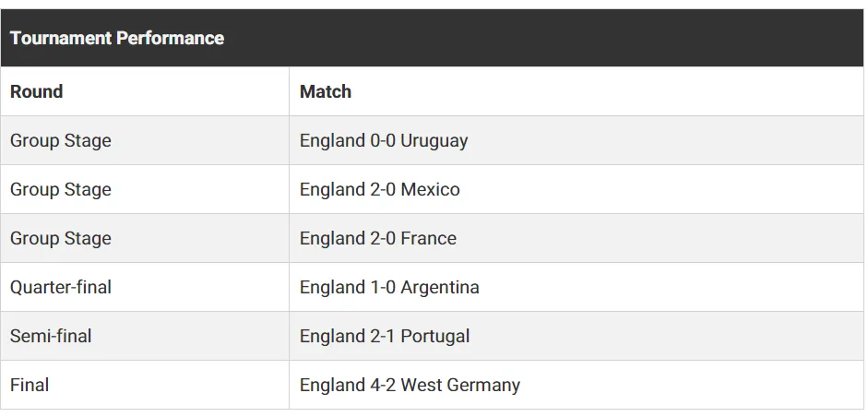Click the word Mexico in the table
This screenshot has width=868, height=417.
[430, 189]
